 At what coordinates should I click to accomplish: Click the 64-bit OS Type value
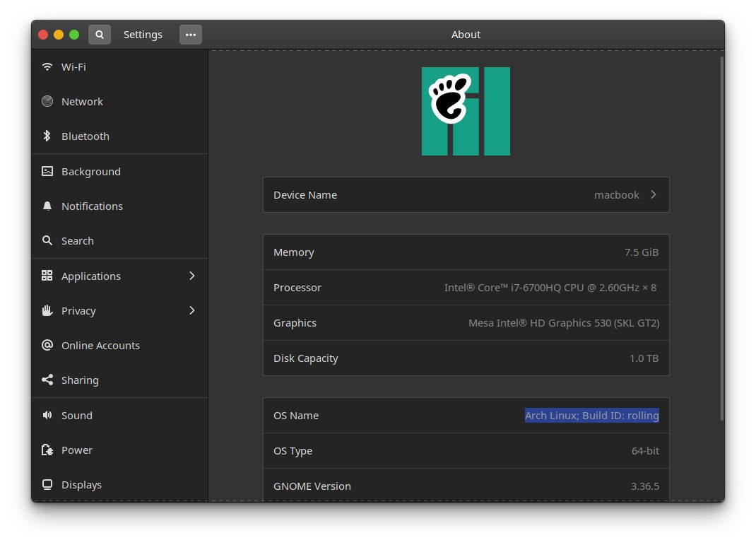[645, 451]
